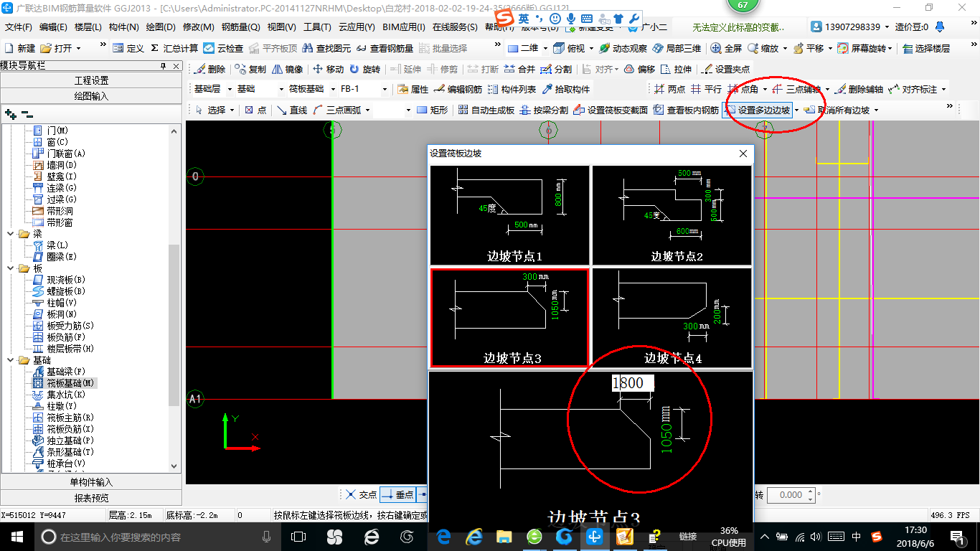980x551 pixels.
Task: Open 构件列表 component list
Action: coord(512,89)
